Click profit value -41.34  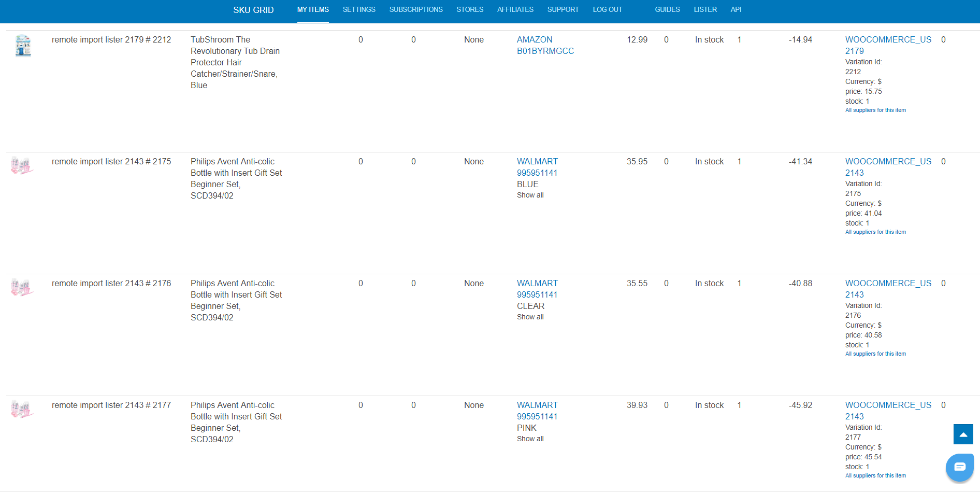(800, 161)
